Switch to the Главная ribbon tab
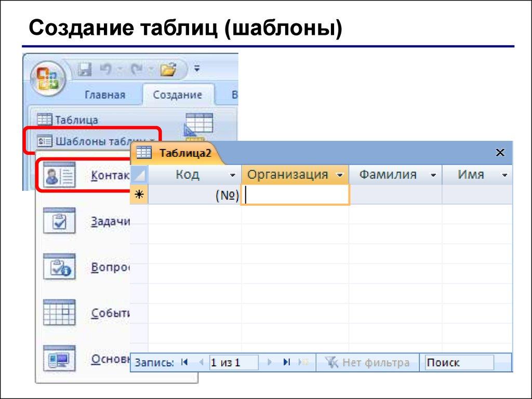Screen dimensions: 532x399 pyautogui.click(x=105, y=95)
